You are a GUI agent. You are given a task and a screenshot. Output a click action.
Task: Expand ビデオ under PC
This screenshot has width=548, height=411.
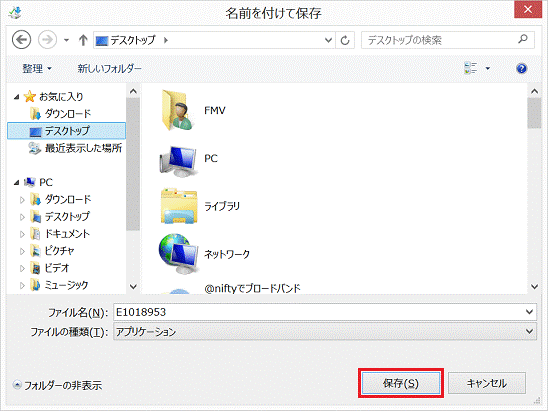point(22,268)
